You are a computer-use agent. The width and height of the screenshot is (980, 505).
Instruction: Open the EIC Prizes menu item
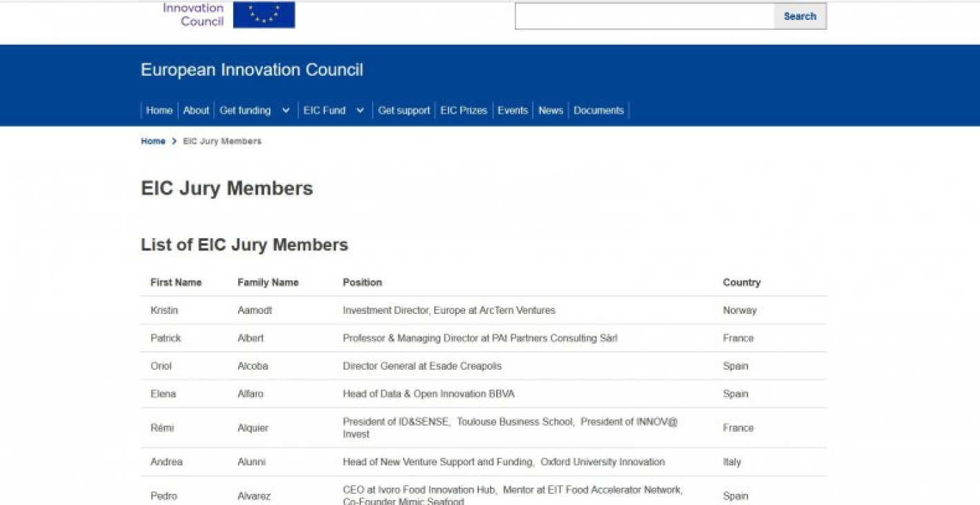pyautogui.click(x=464, y=110)
